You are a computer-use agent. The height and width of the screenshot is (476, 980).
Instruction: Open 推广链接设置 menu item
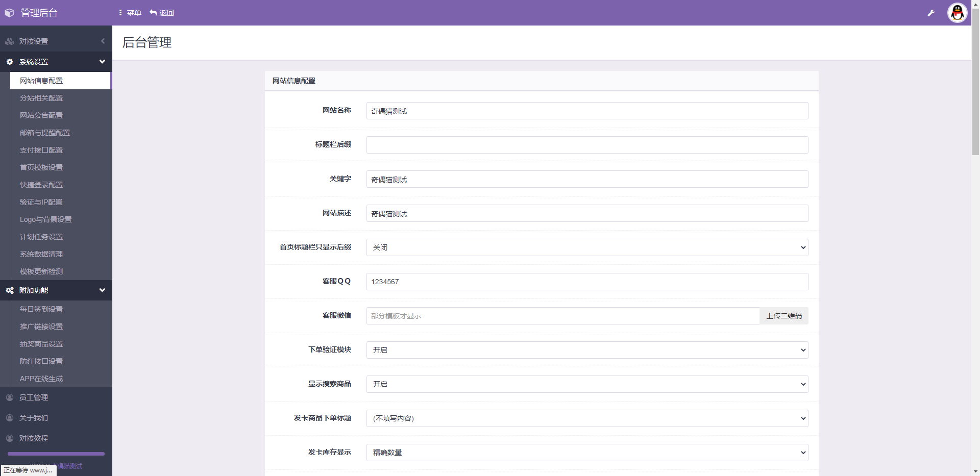pyautogui.click(x=60, y=327)
